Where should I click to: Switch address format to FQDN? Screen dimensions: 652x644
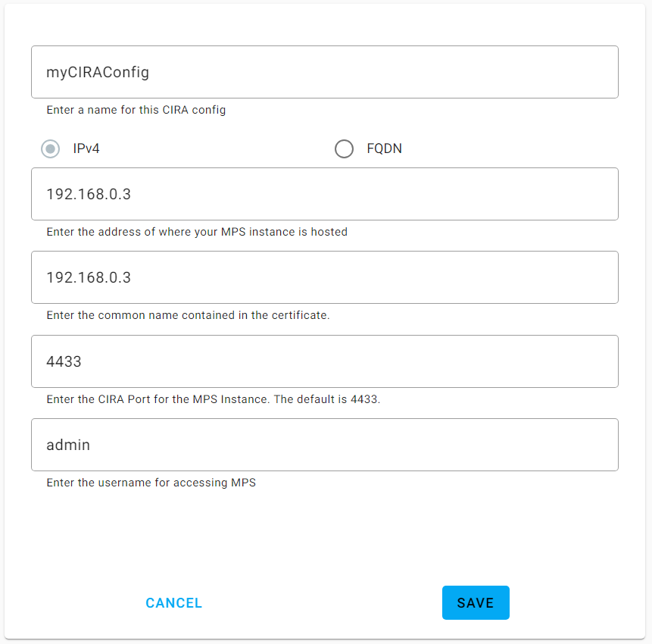tap(345, 148)
